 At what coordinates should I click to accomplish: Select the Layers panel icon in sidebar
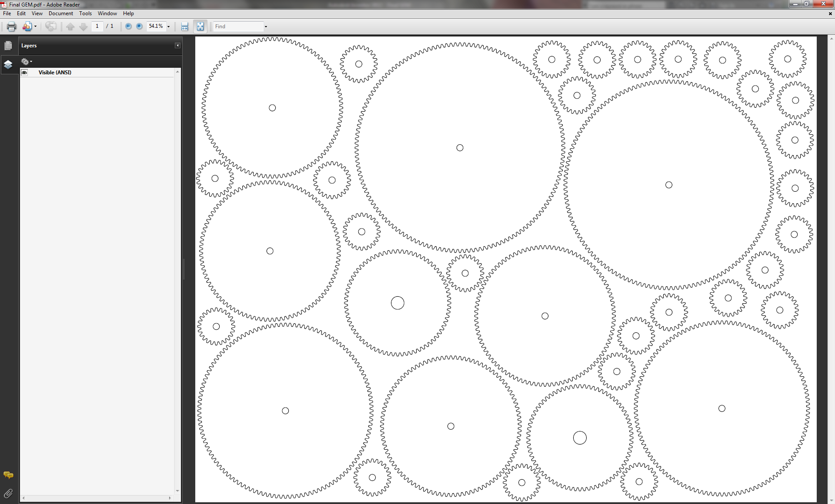tap(8, 65)
